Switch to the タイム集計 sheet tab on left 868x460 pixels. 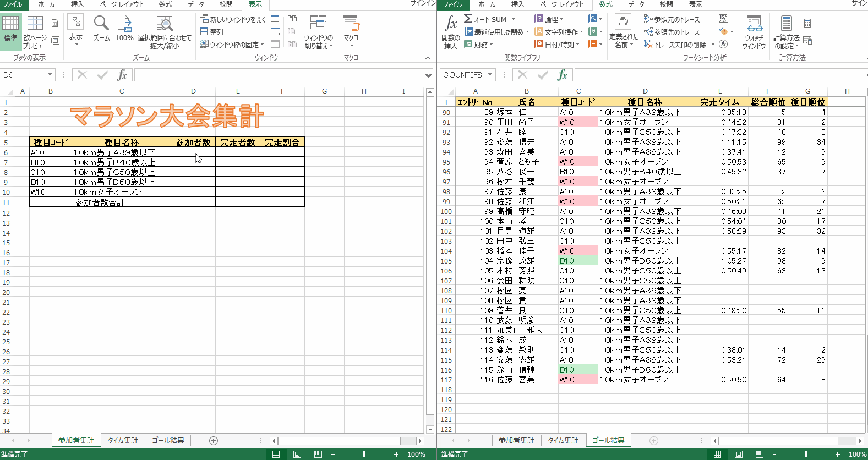click(x=122, y=441)
